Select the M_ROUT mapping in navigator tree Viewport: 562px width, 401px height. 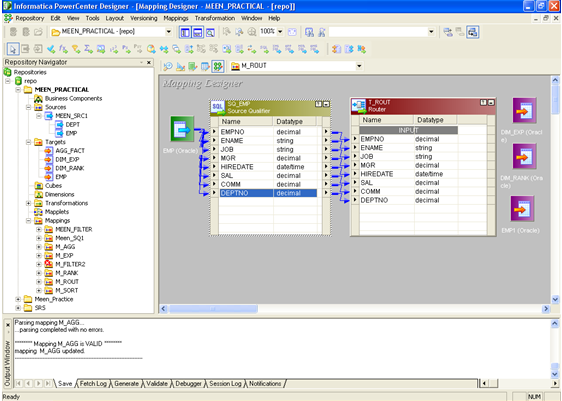(x=67, y=282)
